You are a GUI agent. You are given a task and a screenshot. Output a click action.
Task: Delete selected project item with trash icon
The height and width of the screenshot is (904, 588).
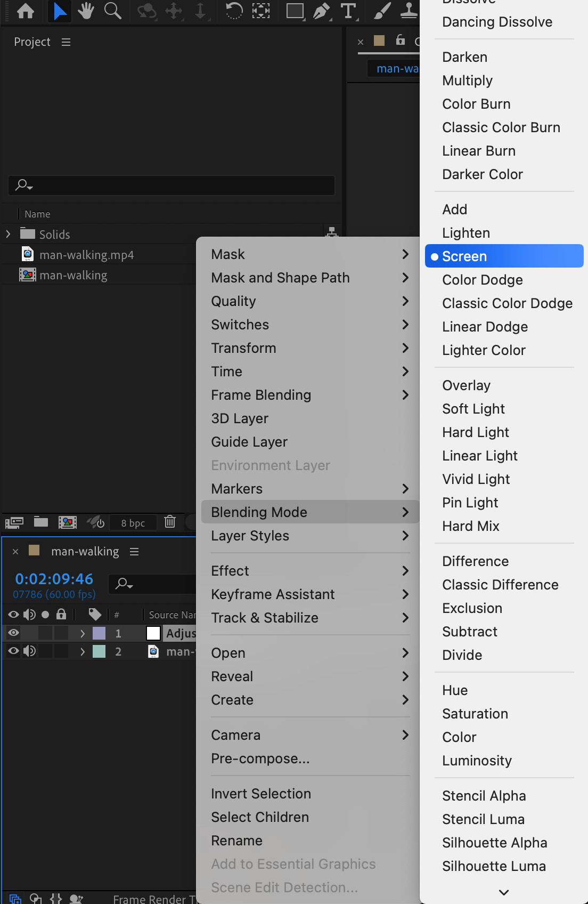[x=170, y=522]
